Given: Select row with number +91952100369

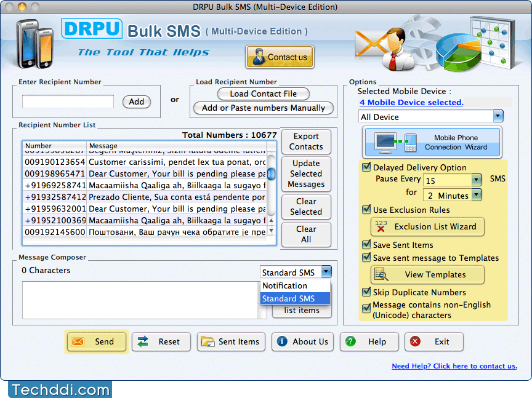Looking at the screenshot, I should click(145, 220).
